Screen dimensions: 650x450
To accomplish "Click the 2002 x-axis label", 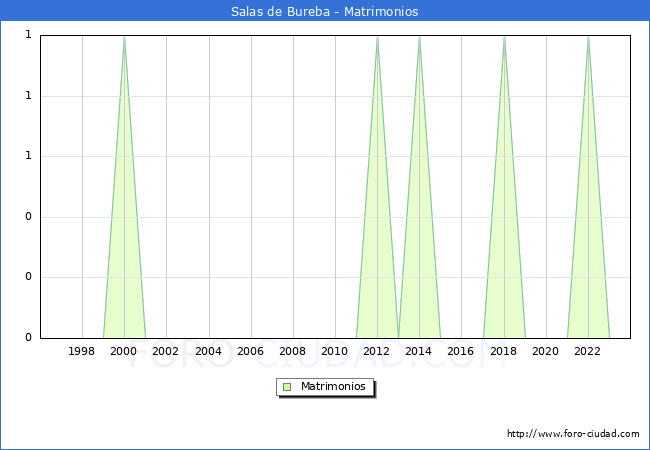I will tap(165, 351).
